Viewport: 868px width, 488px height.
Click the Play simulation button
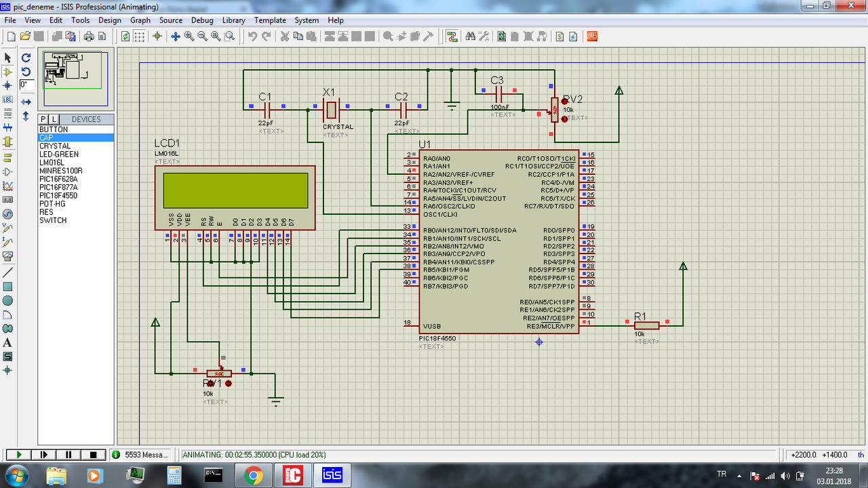(19, 455)
